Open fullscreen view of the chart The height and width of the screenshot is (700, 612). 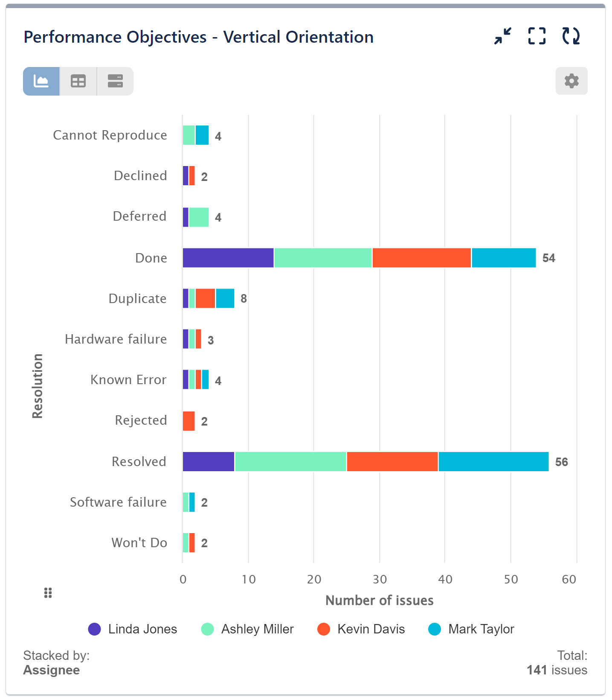click(x=537, y=37)
